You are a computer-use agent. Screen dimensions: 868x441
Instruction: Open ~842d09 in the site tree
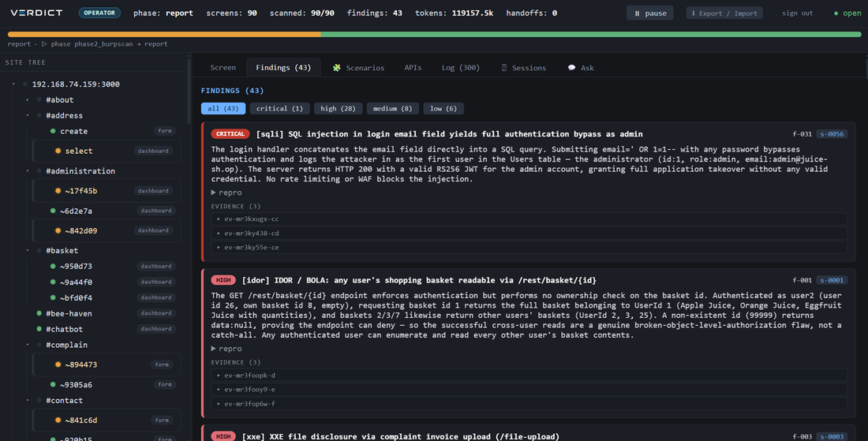107,230
